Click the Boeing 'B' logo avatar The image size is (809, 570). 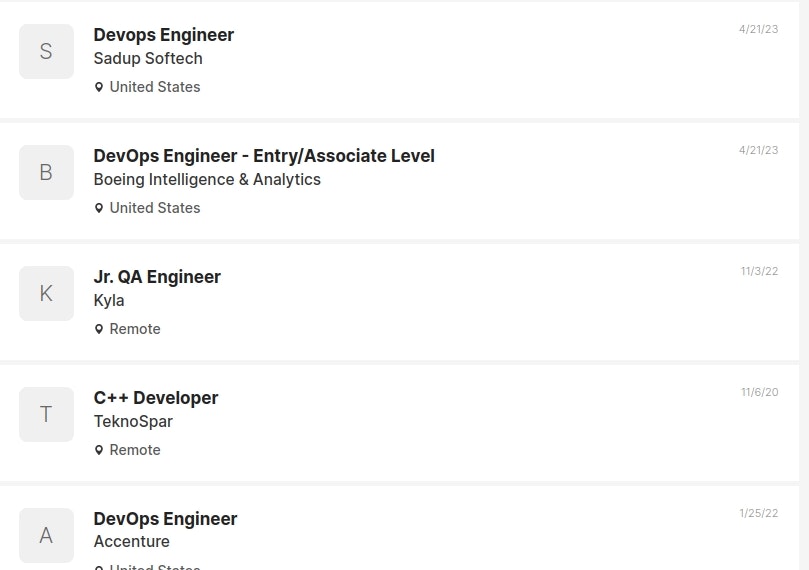pyautogui.click(x=46, y=172)
